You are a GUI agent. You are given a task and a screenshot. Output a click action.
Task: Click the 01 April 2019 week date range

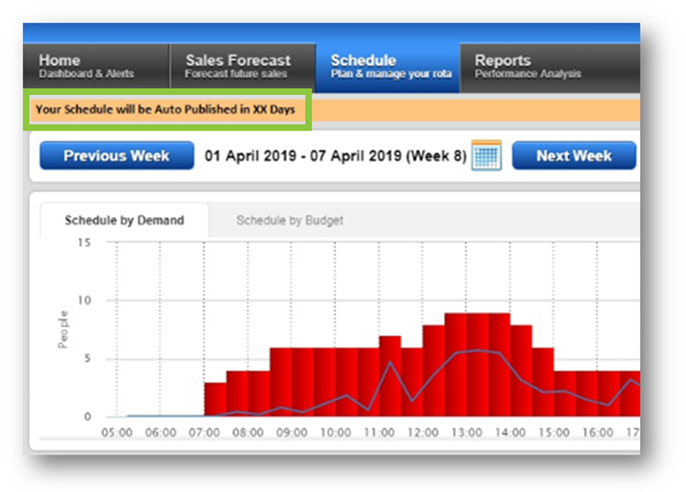(334, 156)
